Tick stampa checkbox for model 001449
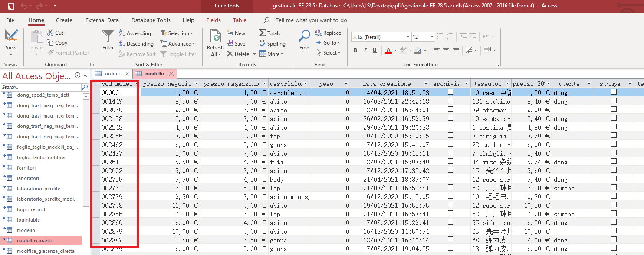Screen dimensions: 644x255 coord(614,101)
